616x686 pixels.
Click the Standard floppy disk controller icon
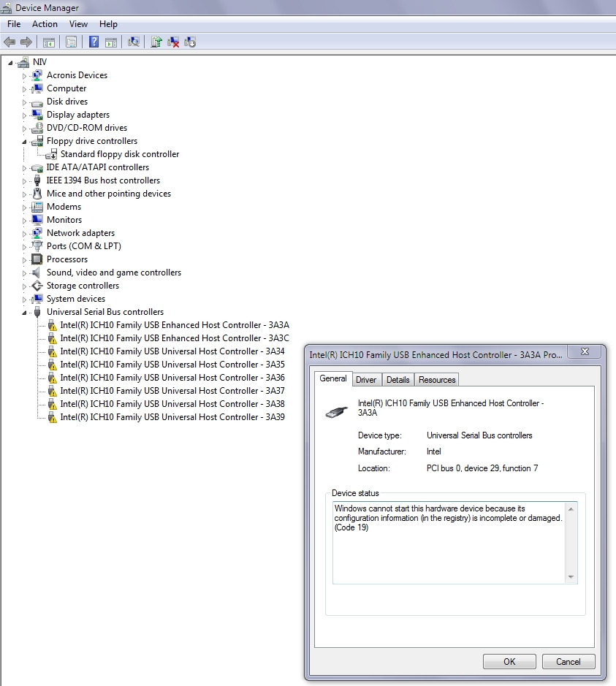click(51, 154)
